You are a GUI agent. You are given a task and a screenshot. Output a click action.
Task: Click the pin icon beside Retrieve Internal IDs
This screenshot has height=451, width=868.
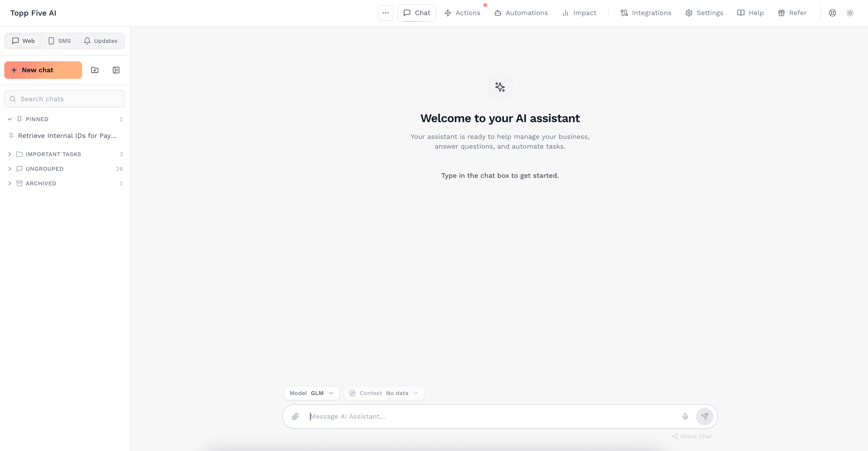tap(11, 135)
